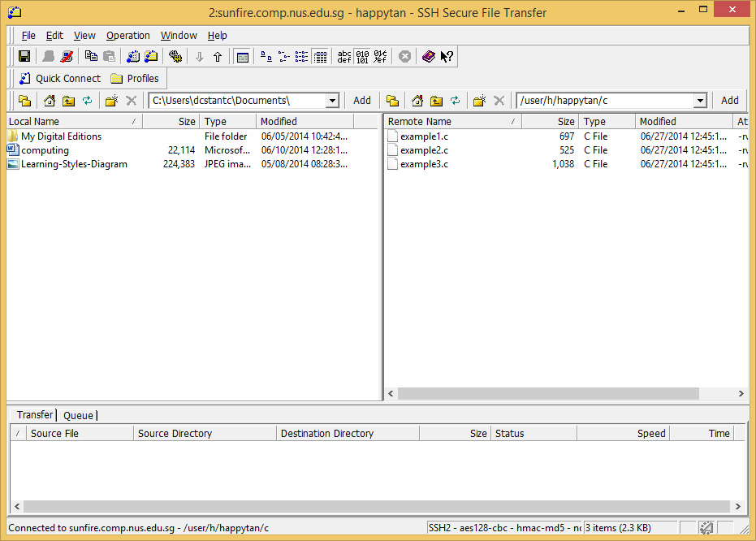Open the Help menu

tap(217, 36)
